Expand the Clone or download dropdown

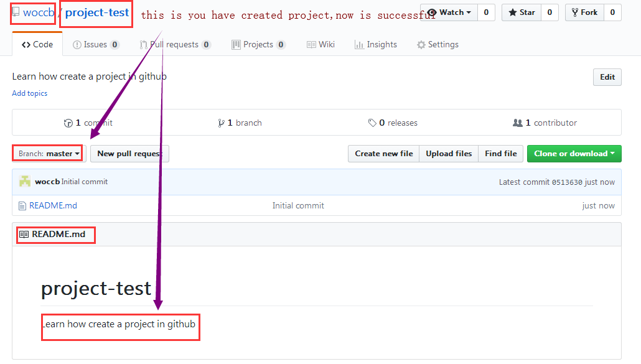(x=574, y=154)
